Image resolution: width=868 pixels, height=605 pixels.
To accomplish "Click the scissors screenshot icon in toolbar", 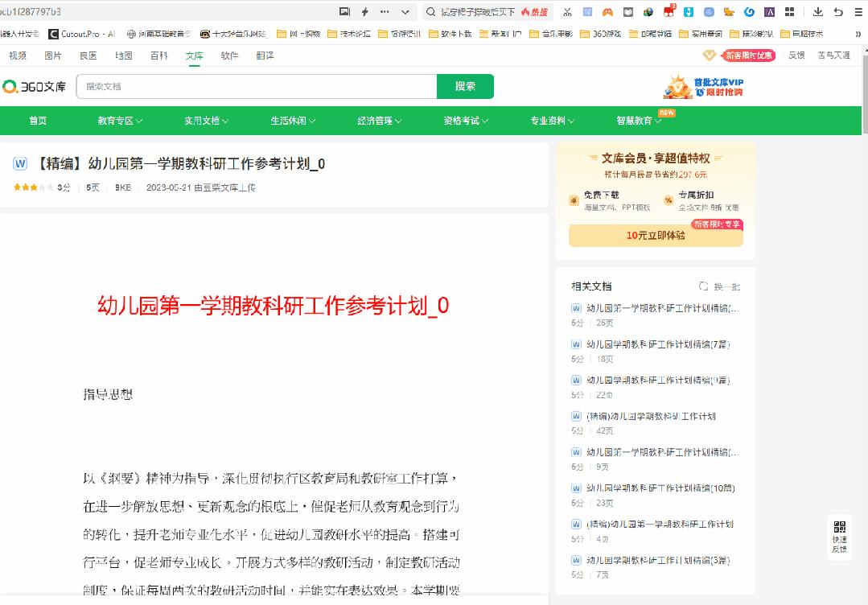I will tap(567, 11).
